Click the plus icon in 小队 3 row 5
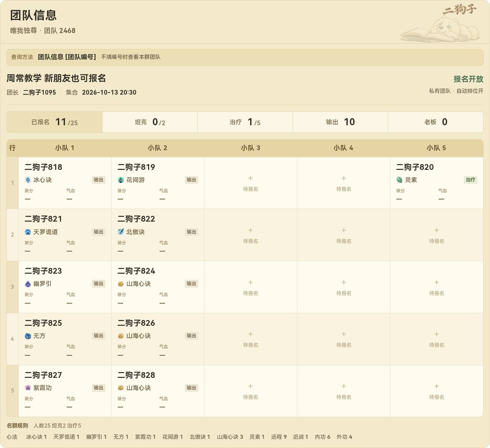 click(x=250, y=386)
